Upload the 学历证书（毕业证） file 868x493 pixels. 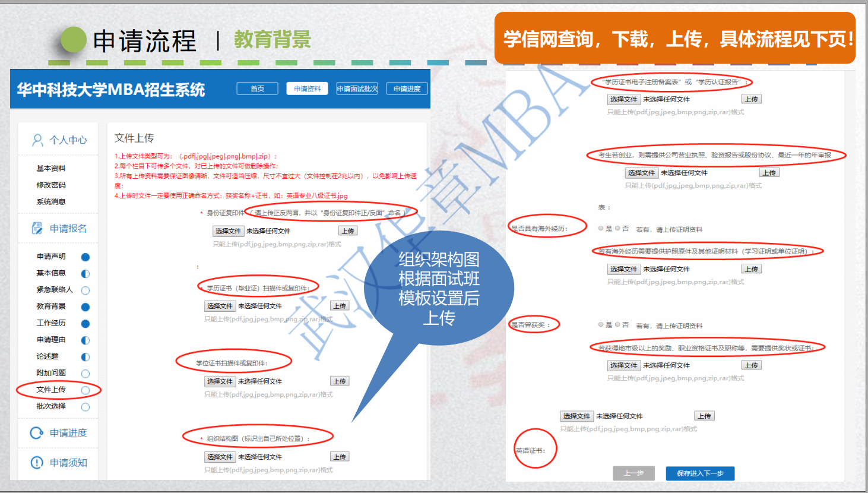[340, 306]
